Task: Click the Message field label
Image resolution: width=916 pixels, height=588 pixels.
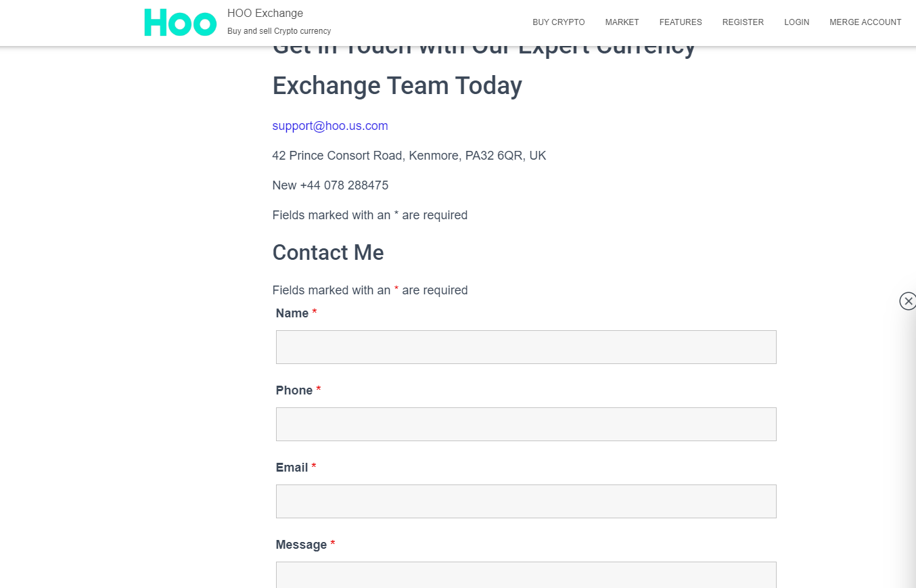Action: click(x=301, y=545)
